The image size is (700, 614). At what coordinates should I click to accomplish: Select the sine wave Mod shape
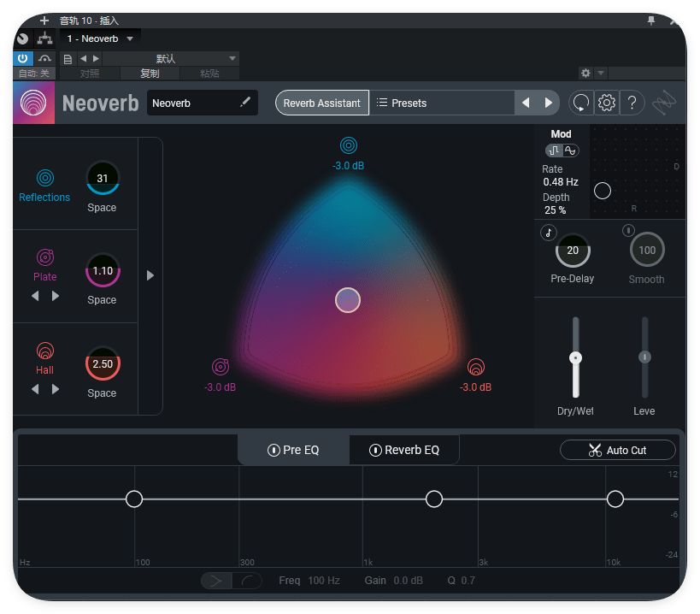[x=571, y=151]
